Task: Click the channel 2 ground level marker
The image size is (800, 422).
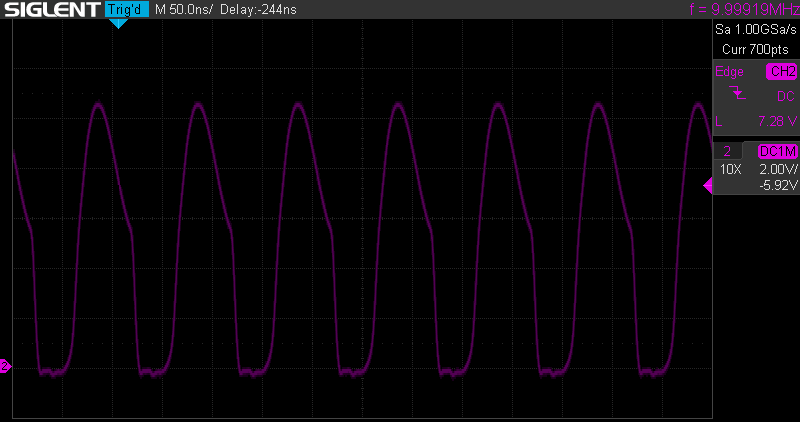Action: [x=5, y=366]
